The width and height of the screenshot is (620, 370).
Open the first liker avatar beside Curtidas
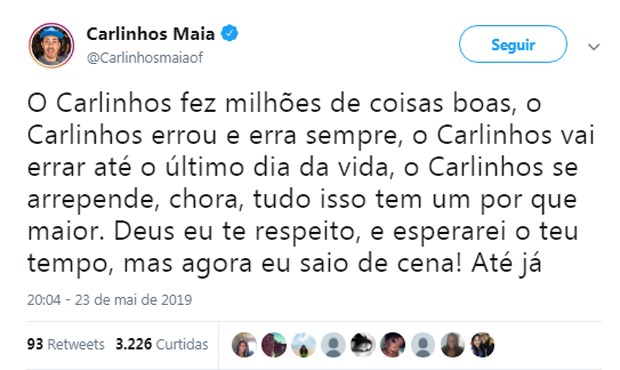click(x=244, y=345)
